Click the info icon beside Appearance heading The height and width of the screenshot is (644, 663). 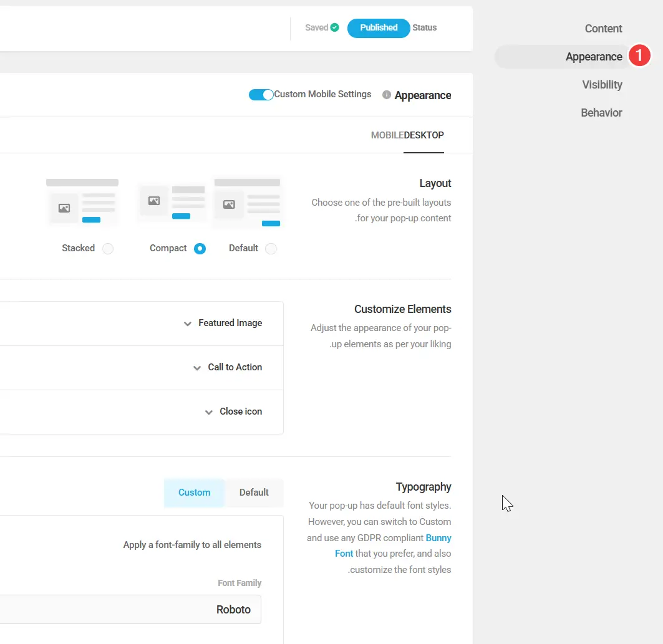coord(387,95)
